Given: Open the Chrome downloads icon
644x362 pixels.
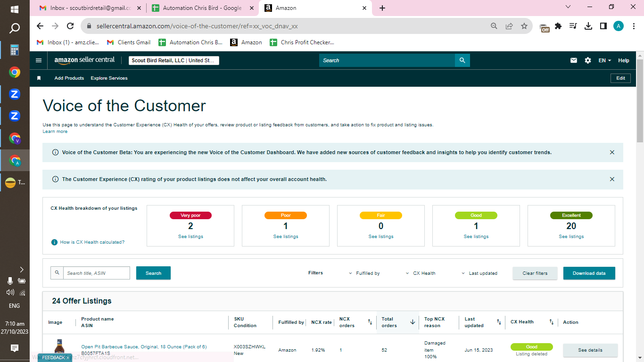Looking at the screenshot, I should pyautogui.click(x=588, y=26).
